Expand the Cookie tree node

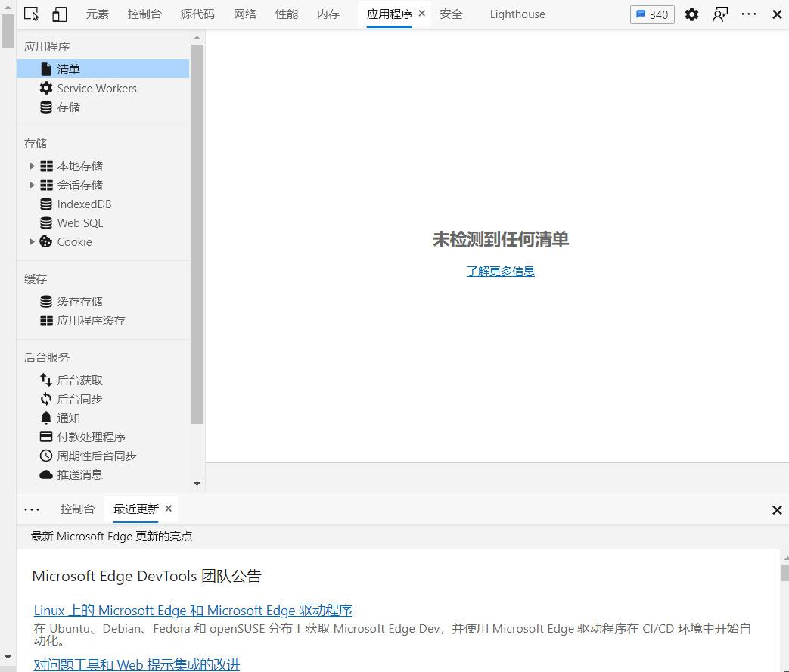pos(32,242)
